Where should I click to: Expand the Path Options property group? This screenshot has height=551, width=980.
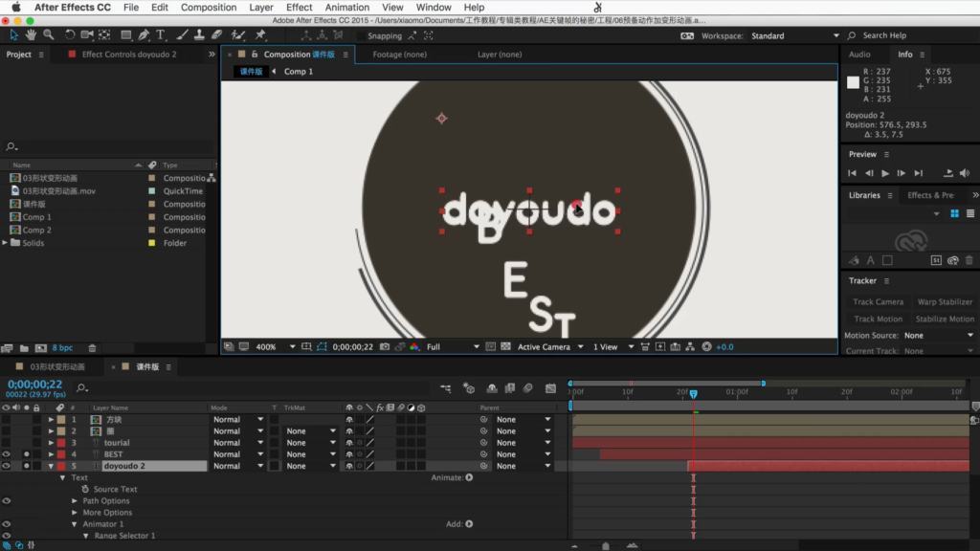tap(75, 501)
